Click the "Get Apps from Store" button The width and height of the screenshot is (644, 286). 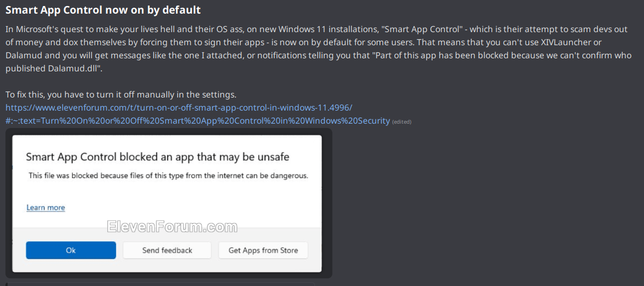coord(263,250)
